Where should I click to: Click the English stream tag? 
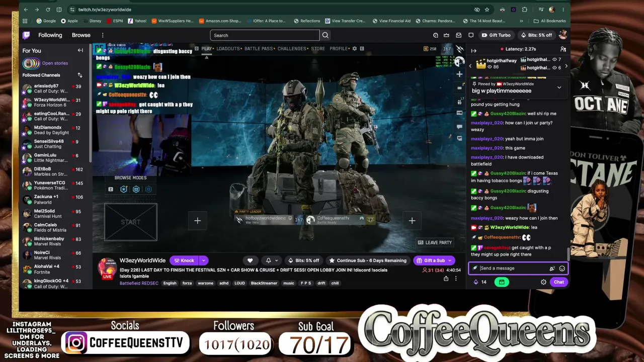170,284
